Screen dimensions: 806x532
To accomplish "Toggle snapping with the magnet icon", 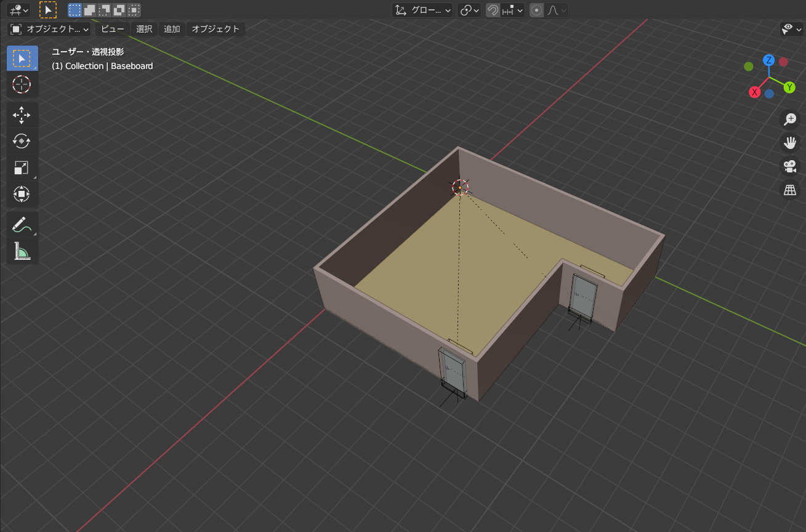I will pyautogui.click(x=493, y=10).
